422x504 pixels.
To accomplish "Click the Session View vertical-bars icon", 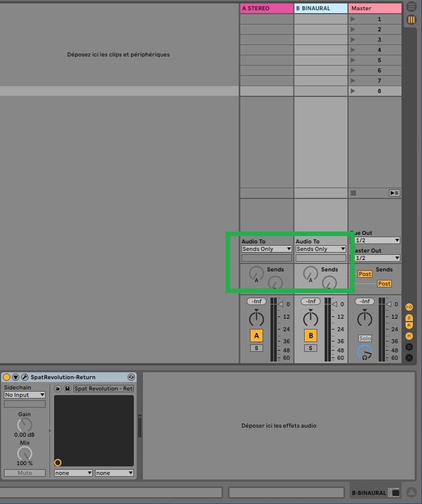I will pyautogui.click(x=411, y=20).
